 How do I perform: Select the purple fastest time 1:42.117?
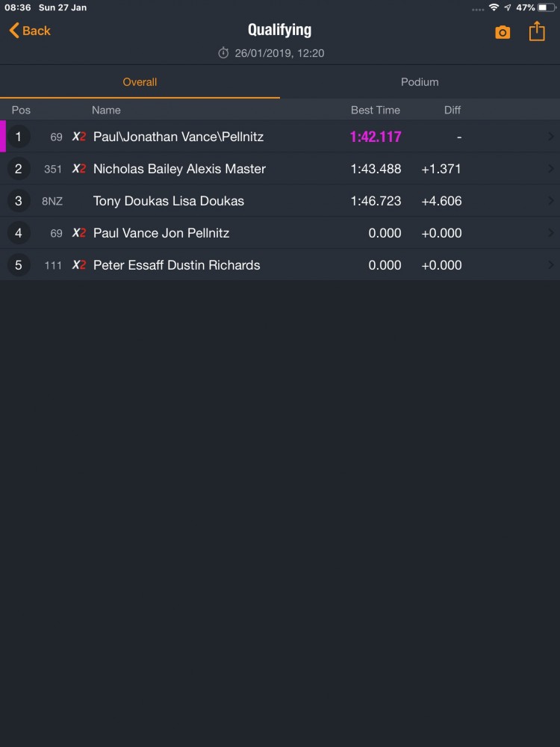(x=376, y=137)
